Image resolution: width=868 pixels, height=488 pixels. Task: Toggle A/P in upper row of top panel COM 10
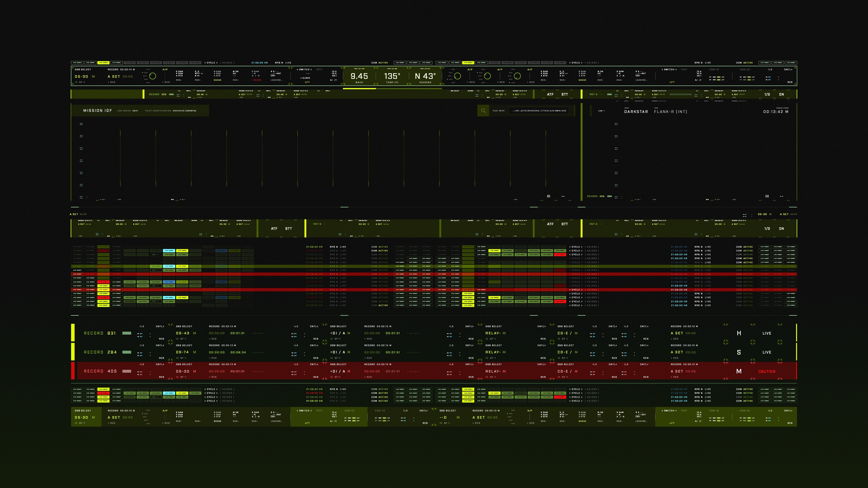coord(723,77)
